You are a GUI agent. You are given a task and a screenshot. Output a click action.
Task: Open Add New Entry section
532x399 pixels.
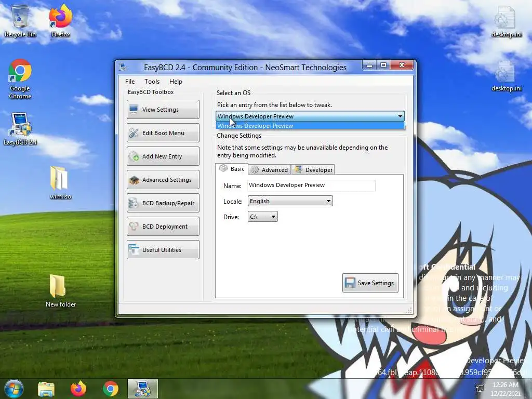(x=163, y=156)
